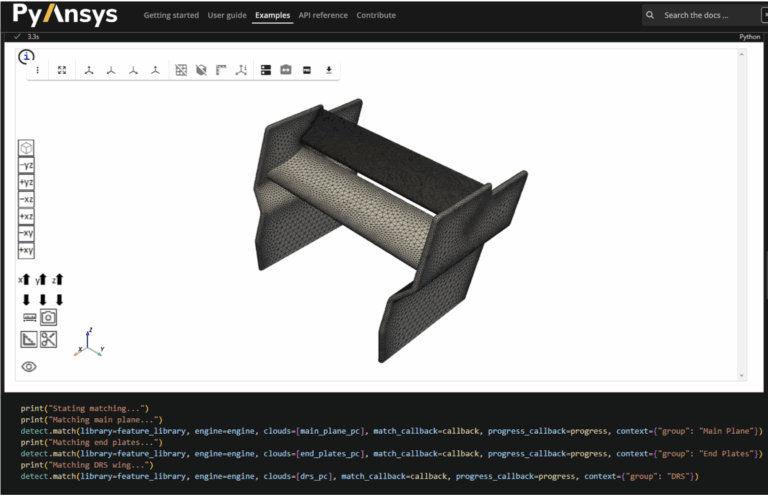
Task: Click the down arrow under y
Action: (x=43, y=299)
